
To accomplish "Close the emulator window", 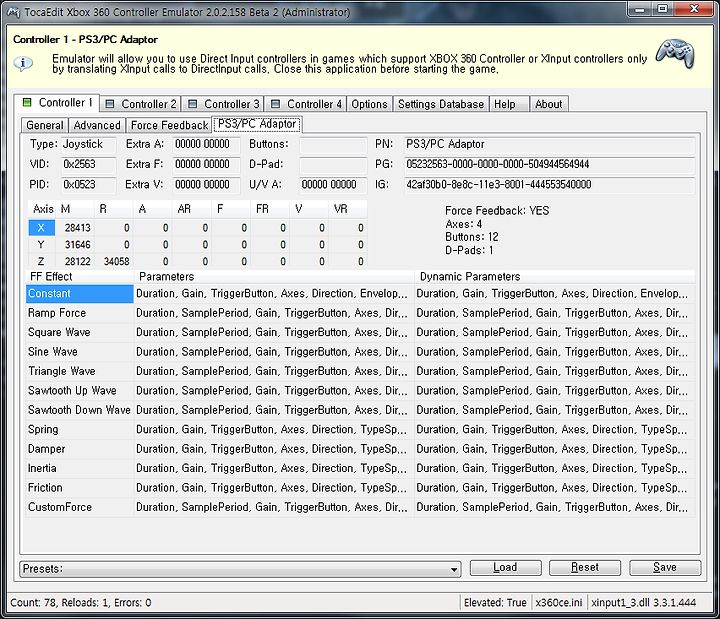I will (693, 9).
